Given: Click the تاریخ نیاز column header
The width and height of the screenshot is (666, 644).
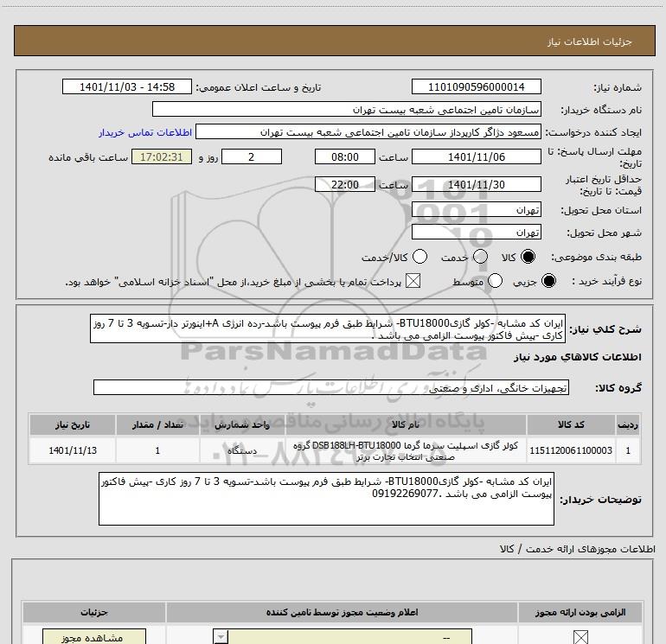Looking at the screenshot, I should tap(73, 424).
